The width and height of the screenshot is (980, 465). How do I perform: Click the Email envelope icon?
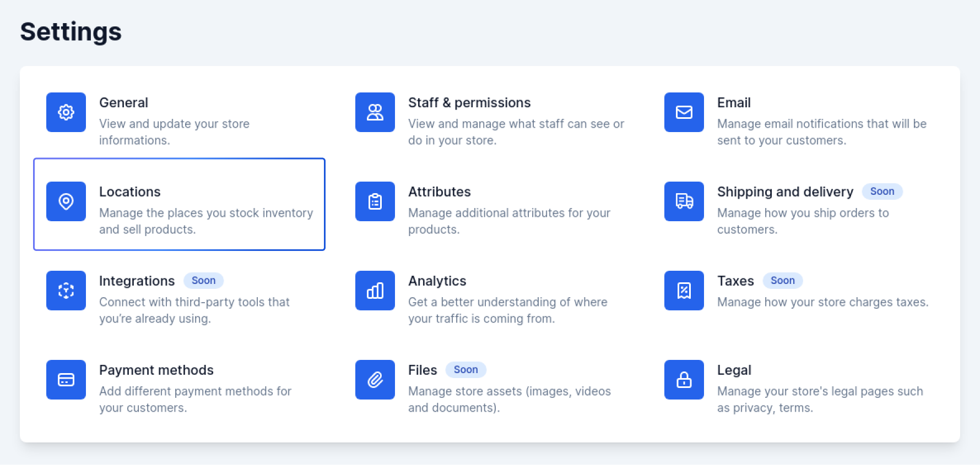[x=684, y=112]
